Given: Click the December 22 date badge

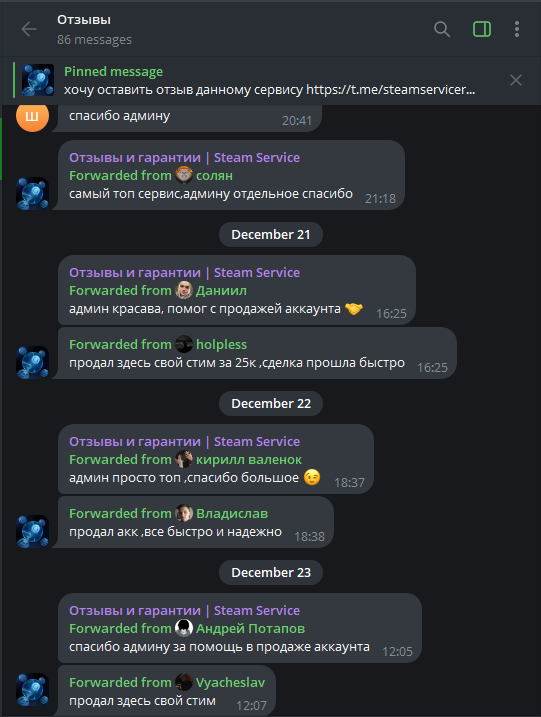Looking at the screenshot, I should tap(271, 404).
